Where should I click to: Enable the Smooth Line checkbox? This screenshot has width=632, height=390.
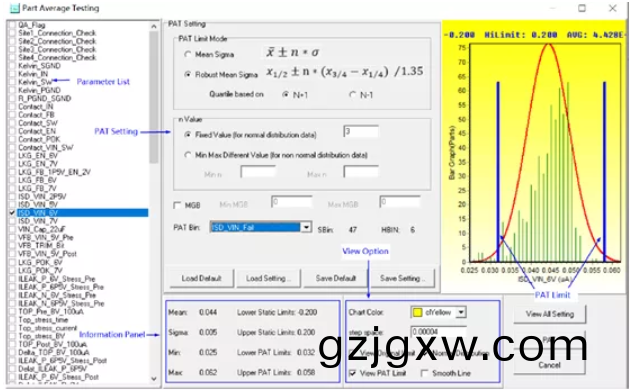coord(424,373)
